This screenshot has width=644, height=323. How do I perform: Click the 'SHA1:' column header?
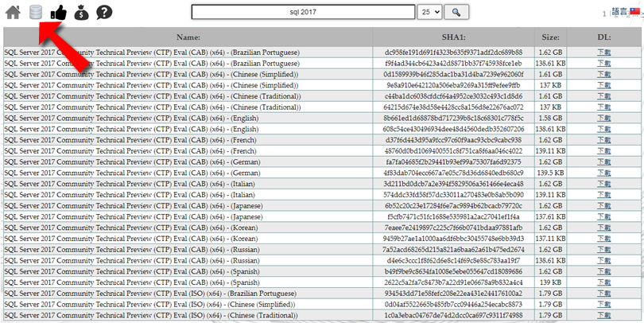pos(453,37)
